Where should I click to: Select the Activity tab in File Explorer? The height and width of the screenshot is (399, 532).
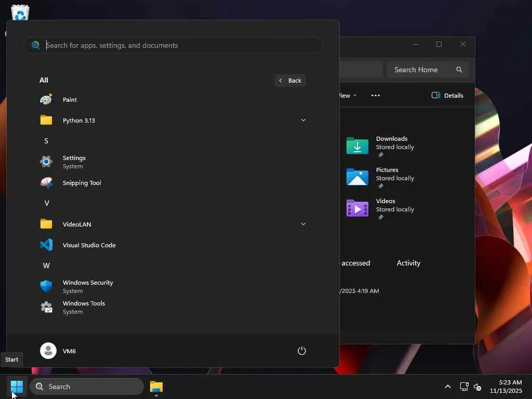tap(408, 263)
